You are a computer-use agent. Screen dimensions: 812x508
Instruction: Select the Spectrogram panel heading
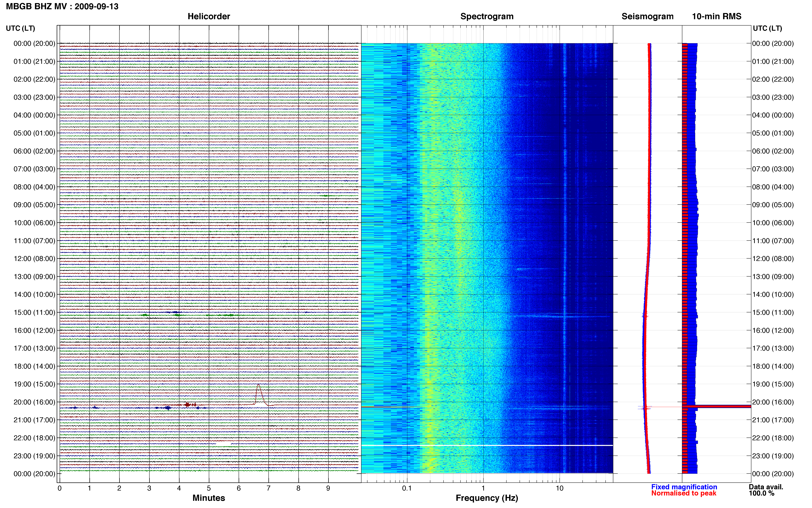(x=487, y=16)
